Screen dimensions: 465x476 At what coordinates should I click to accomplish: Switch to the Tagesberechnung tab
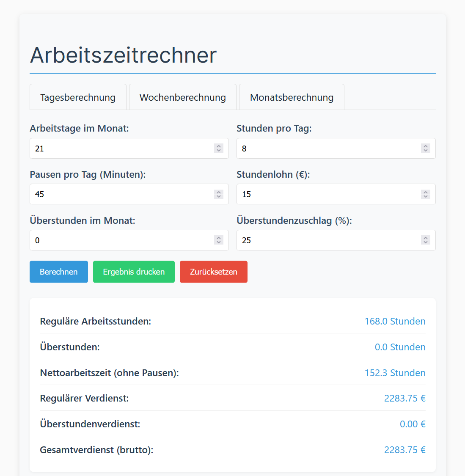click(78, 97)
